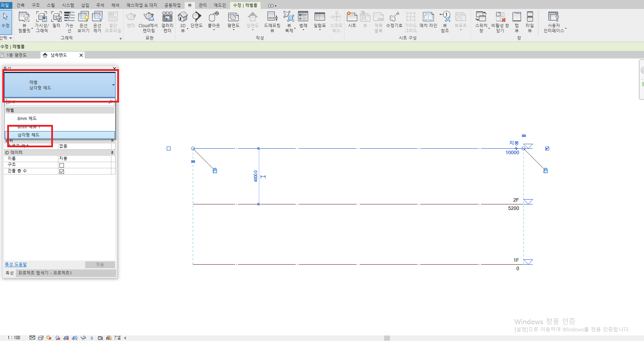644x341 pixels.
Task: Collapse the ID 데이터 property group
Action: tap(112, 152)
